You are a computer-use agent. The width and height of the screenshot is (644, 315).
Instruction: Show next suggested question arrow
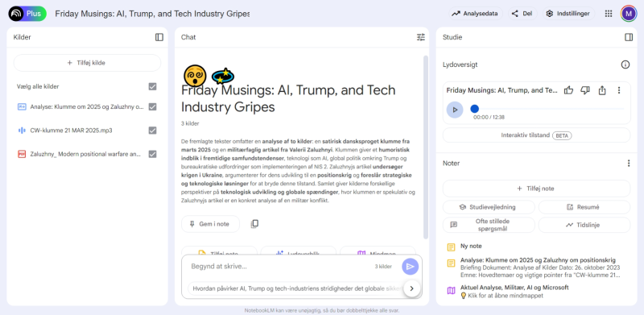pos(411,288)
